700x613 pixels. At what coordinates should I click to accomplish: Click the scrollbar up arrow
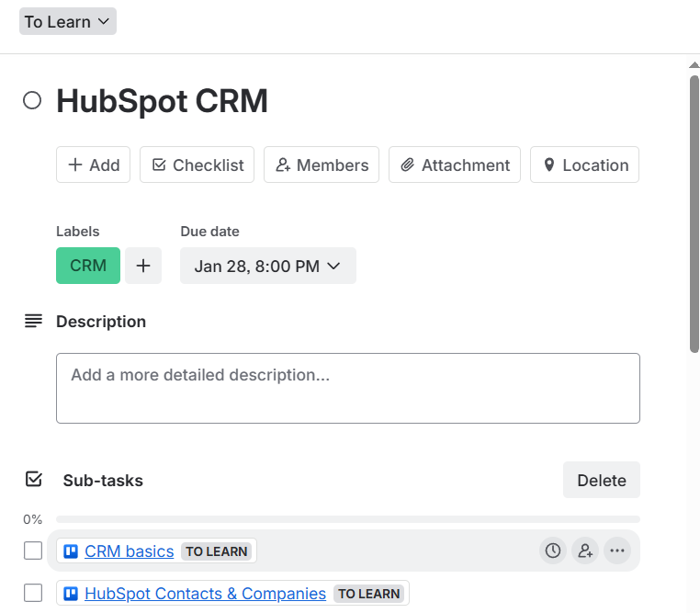[x=694, y=65]
